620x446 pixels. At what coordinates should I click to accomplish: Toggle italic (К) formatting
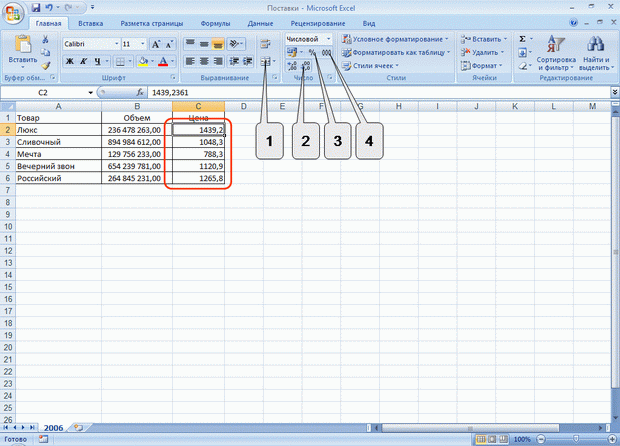coord(84,61)
